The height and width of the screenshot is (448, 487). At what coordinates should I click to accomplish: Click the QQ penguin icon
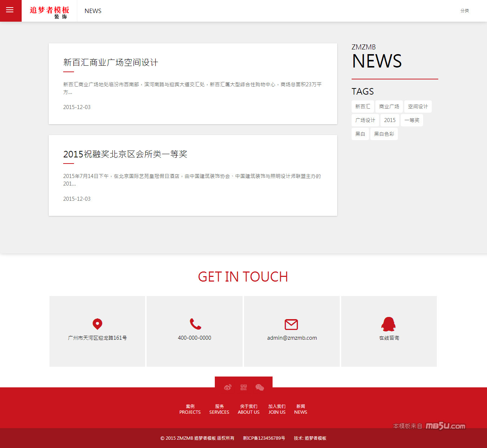(388, 324)
